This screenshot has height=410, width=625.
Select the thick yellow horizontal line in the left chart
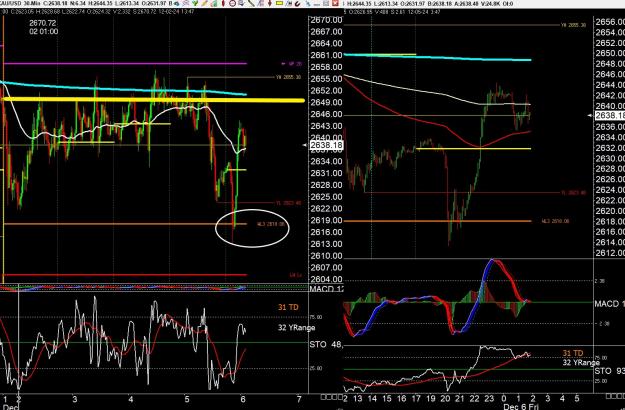pyautogui.click(x=153, y=100)
